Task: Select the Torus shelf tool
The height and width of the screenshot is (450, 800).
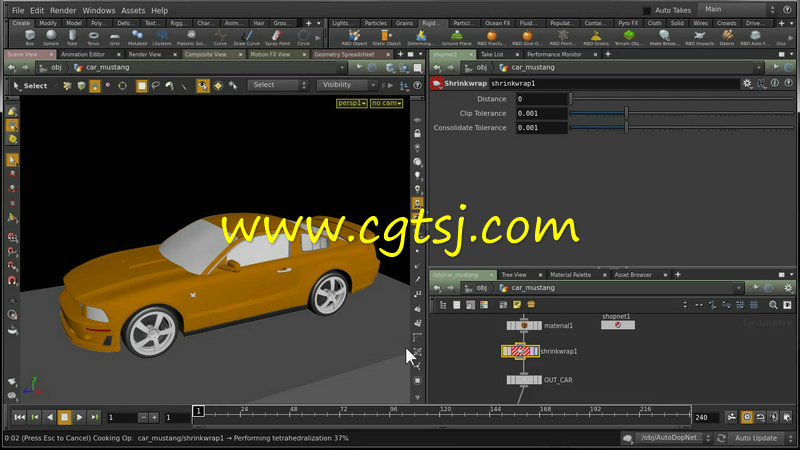Action: 93,37
